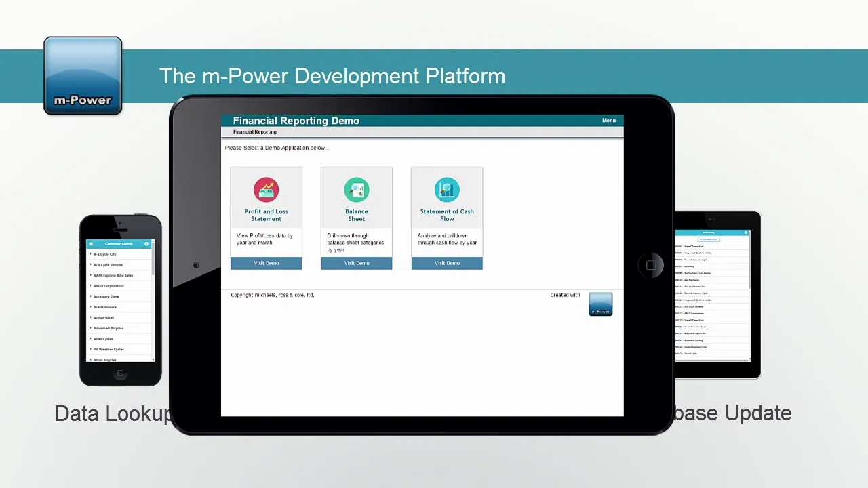Expand Aires Cycles on the phone
The height and width of the screenshot is (488, 868).
(x=119, y=339)
